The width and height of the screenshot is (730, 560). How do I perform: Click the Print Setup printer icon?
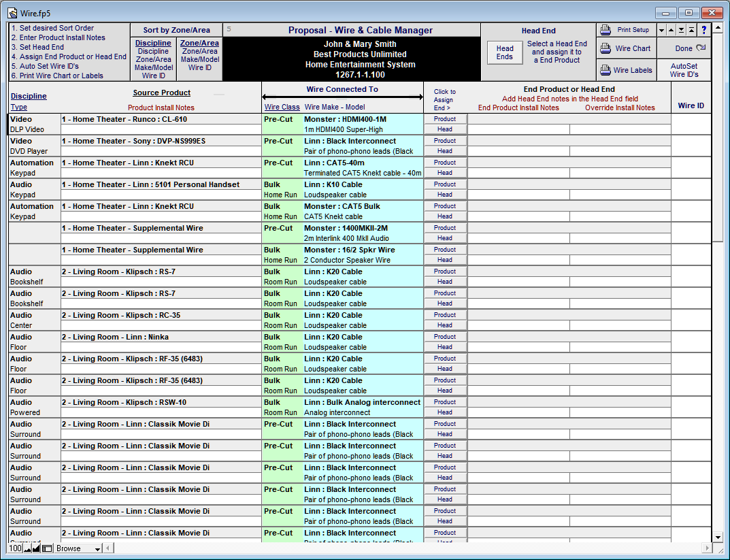pyautogui.click(x=605, y=30)
